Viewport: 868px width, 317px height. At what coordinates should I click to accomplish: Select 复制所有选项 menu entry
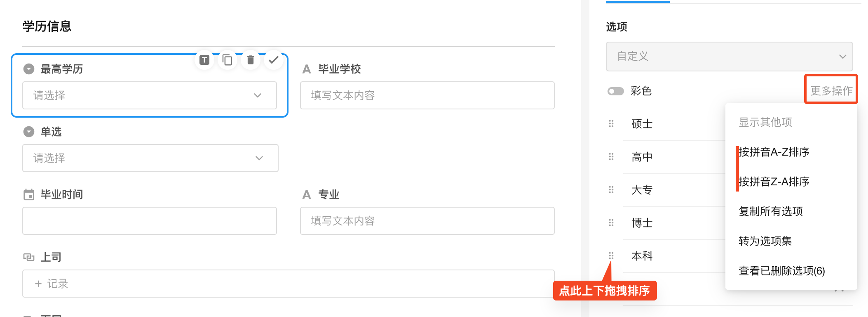[771, 211]
